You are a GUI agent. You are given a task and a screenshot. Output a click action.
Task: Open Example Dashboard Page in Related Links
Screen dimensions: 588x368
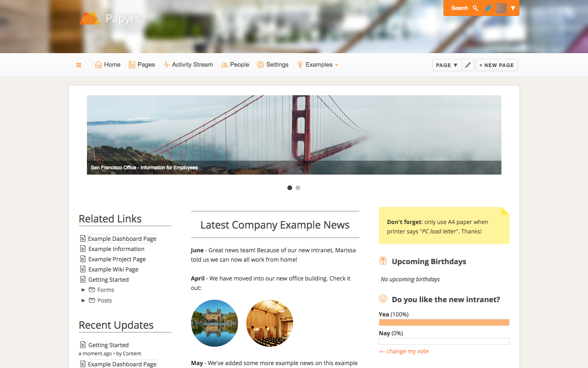122,239
